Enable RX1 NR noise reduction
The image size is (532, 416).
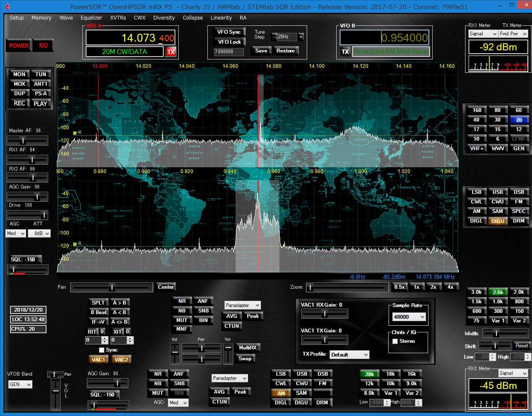coord(182,301)
